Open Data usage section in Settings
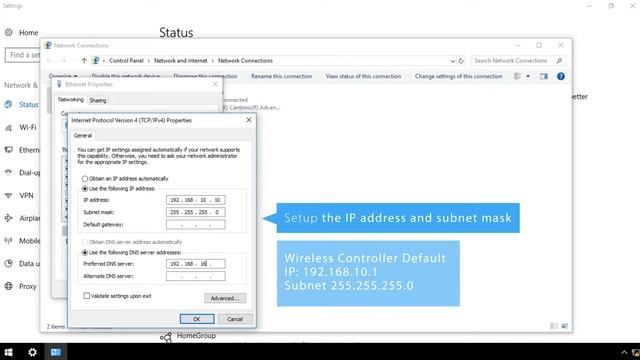 (22, 264)
